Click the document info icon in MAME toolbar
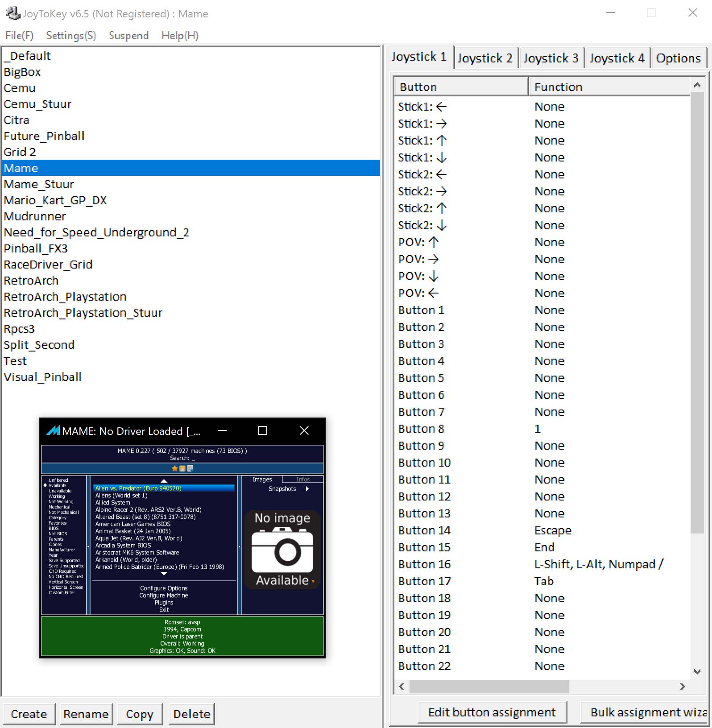 coord(190,468)
